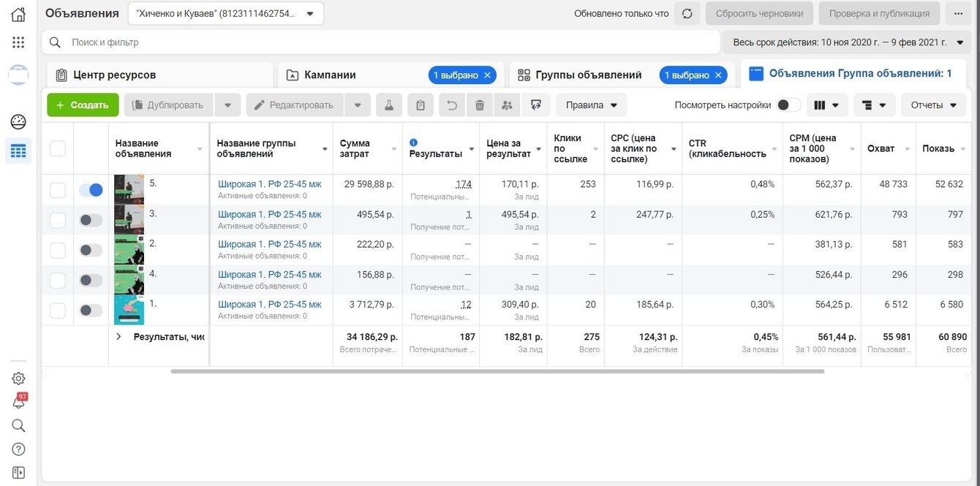
Task: Click the three-dot more options button
Action: [959, 13]
